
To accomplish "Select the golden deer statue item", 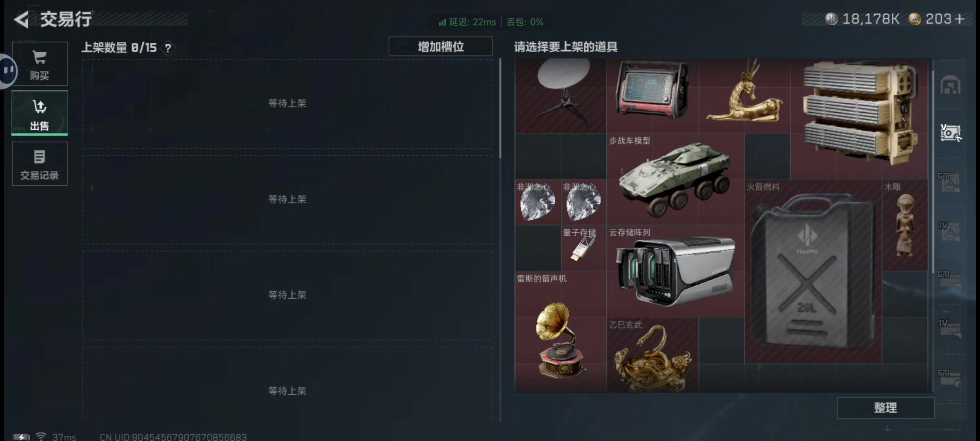I will pos(744,96).
